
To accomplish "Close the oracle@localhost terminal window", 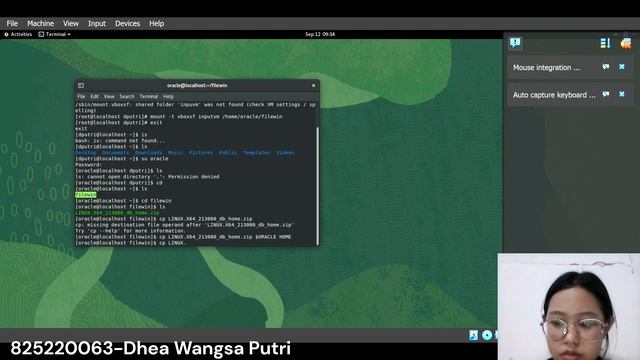I will click(x=313, y=86).
